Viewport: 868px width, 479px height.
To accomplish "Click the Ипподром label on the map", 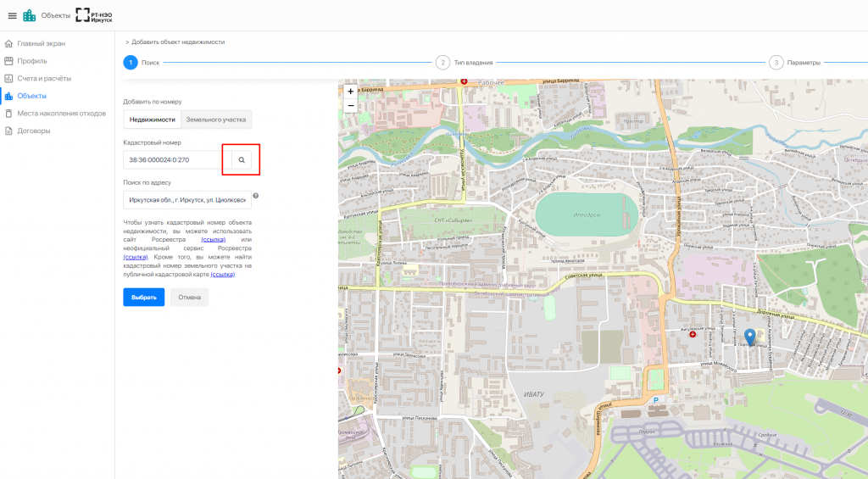I will [x=587, y=214].
